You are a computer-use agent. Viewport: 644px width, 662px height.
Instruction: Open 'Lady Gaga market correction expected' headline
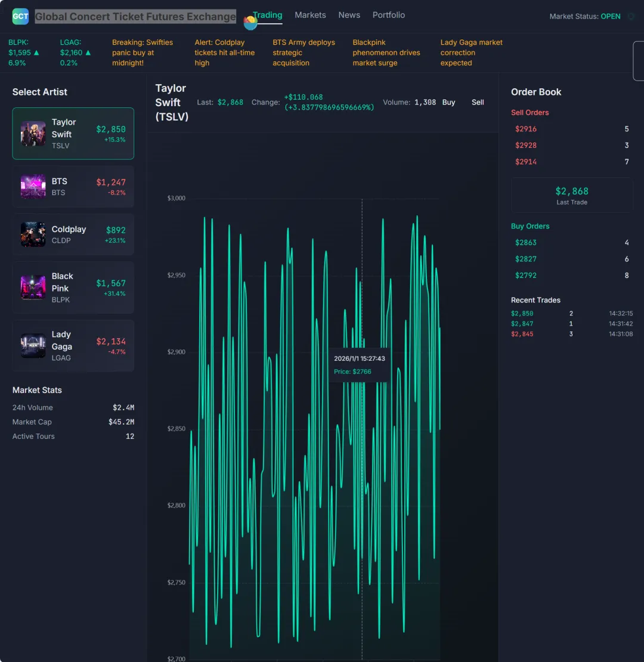click(x=472, y=52)
